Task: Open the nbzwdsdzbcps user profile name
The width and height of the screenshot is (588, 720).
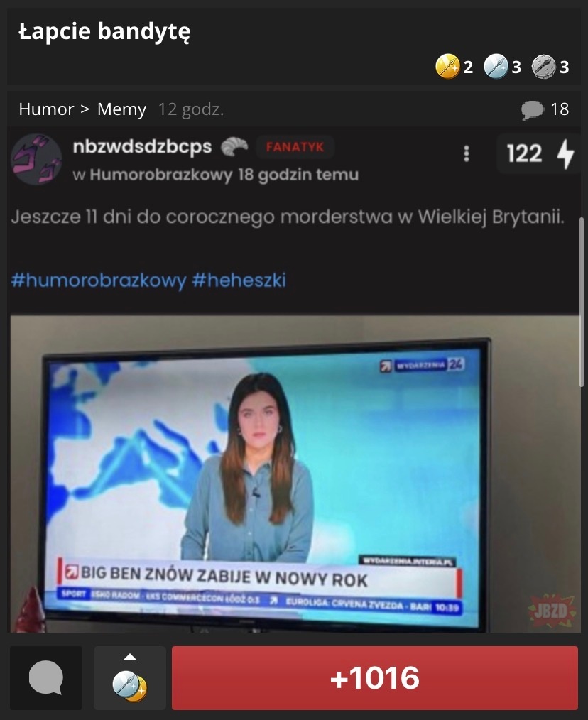Action: coord(142,146)
